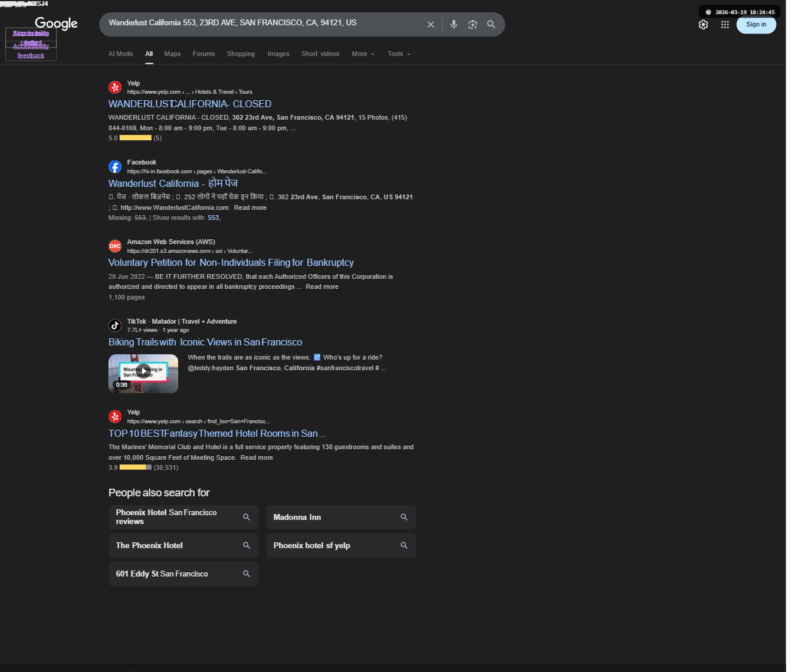Select Madonna Inn related search
The width and height of the screenshot is (795, 672).
(x=341, y=517)
